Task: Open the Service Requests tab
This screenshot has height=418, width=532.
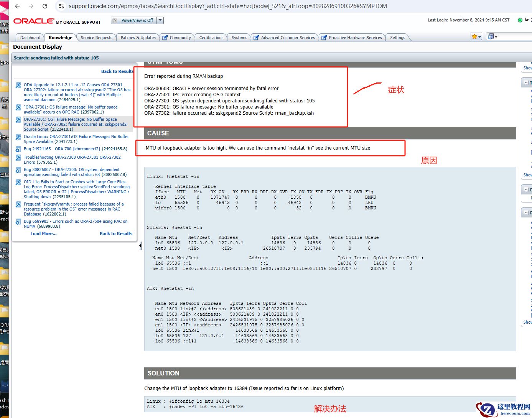Action: (x=96, y=38)
